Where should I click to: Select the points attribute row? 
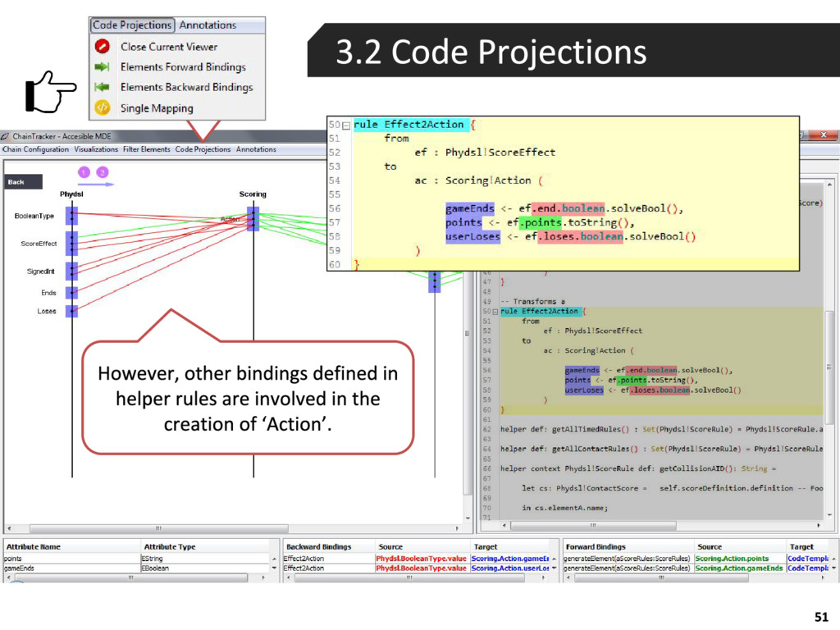[136, 558]
